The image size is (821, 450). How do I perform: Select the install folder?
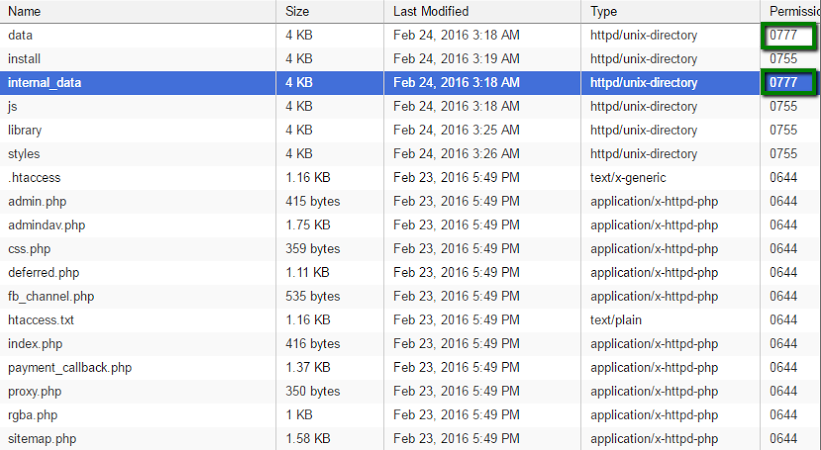(x=24, y=59)
